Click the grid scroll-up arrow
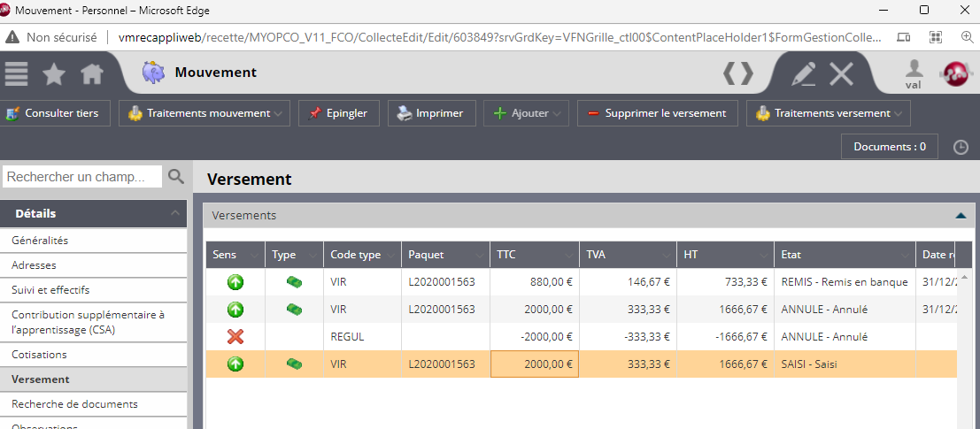The image size is (980, 429). [x=963, y=277]
